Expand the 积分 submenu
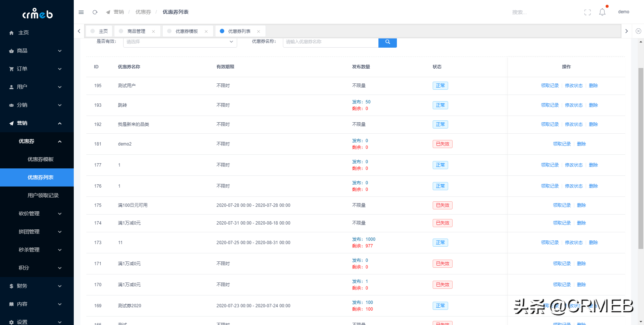 (37, 268)
